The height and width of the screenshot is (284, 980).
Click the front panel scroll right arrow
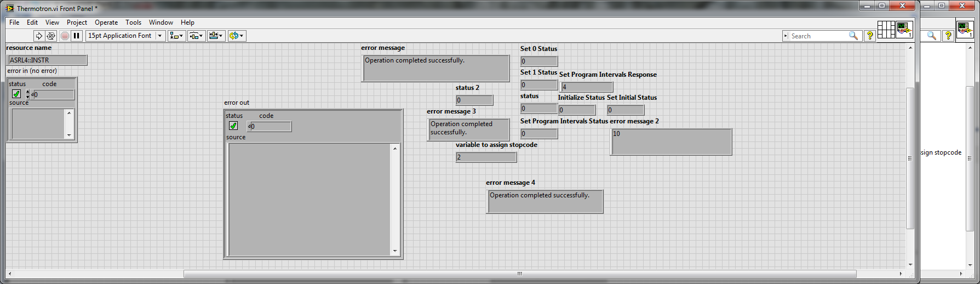point(901,274)
